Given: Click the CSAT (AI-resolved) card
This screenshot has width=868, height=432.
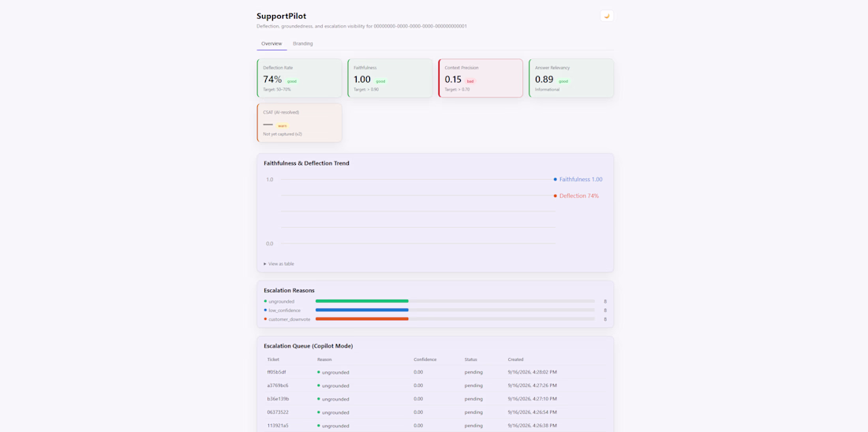Looking at the screenshot, I should [300, 123].
